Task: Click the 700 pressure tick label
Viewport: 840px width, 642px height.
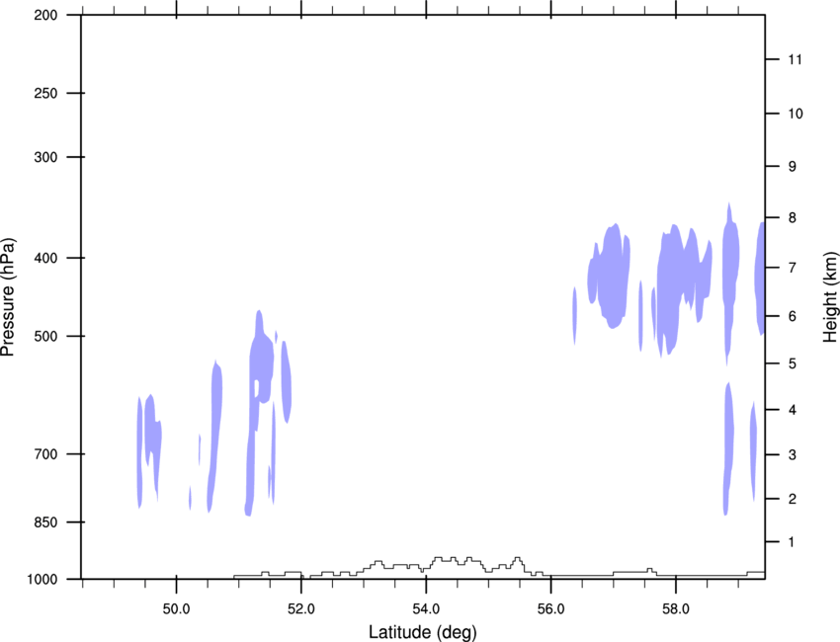Action: coord(45,454)
